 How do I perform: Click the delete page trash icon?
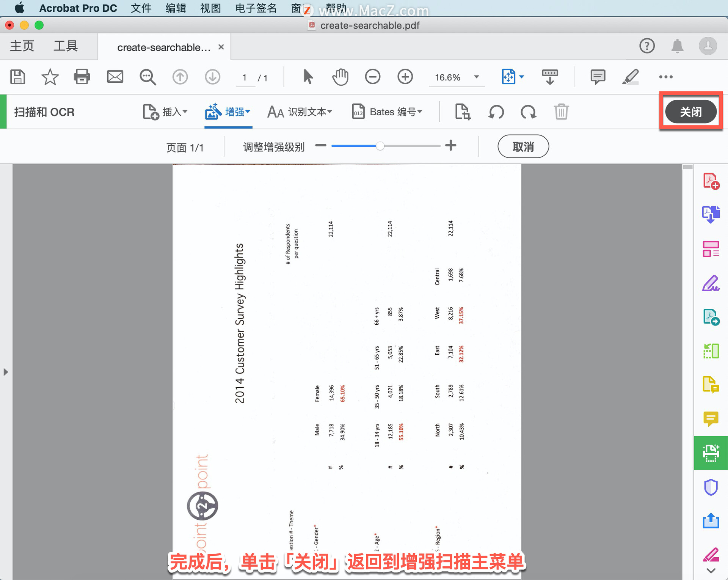coord(561,112)
